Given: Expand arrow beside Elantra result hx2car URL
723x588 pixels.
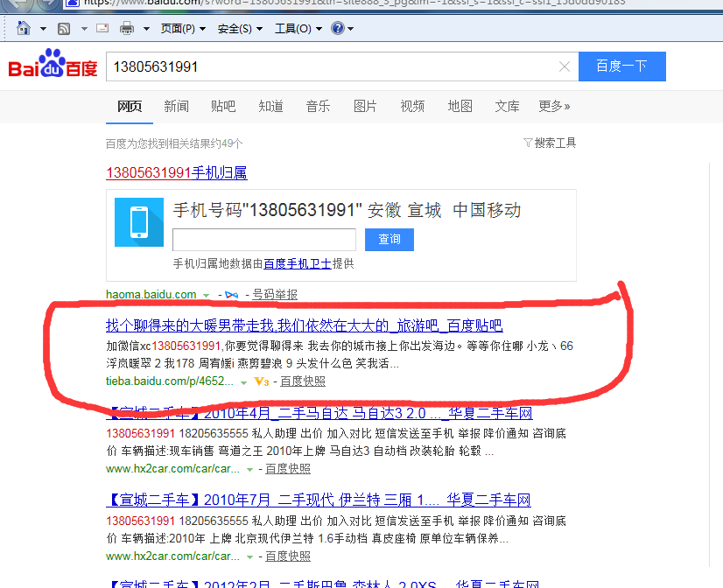Looking at the screenshot, I should click(x=249, y=557).
